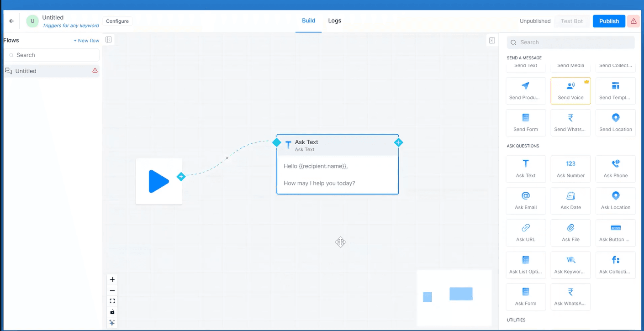Click the back arrow icon
The height and width of the screenshot is (331, 644).
pyautogui.click(x=11, y=21)
